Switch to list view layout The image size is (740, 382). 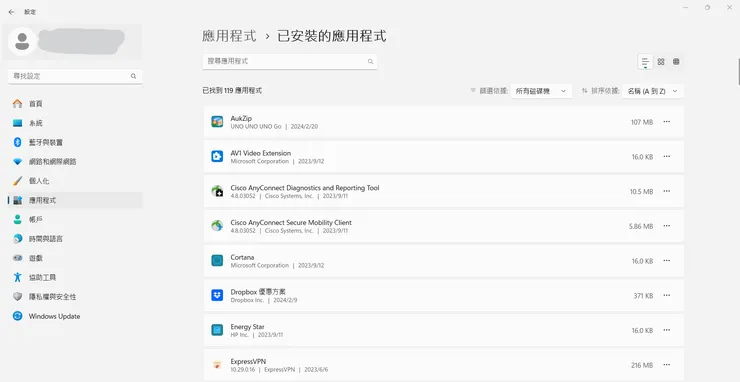645,61
